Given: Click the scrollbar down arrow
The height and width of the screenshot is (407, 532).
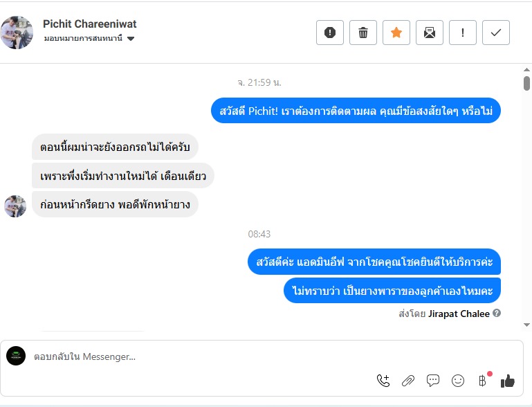Looking at the screenshot, I should coord(526,324).
